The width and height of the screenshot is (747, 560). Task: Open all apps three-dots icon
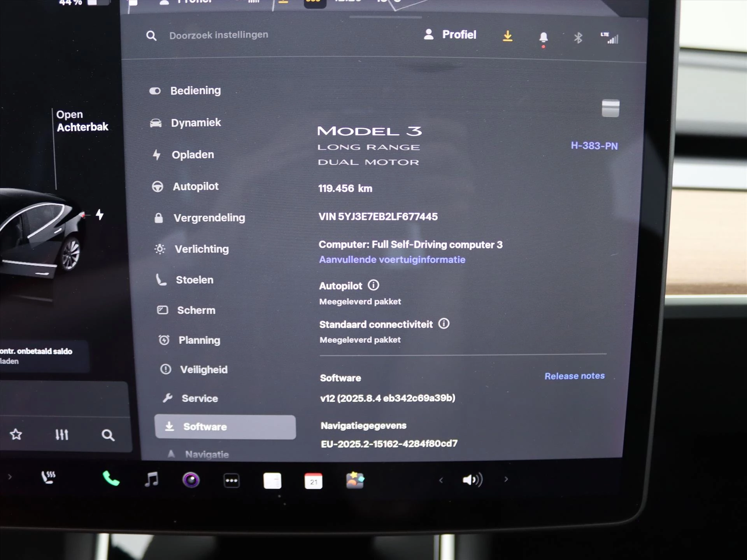[x=231, y=481]
